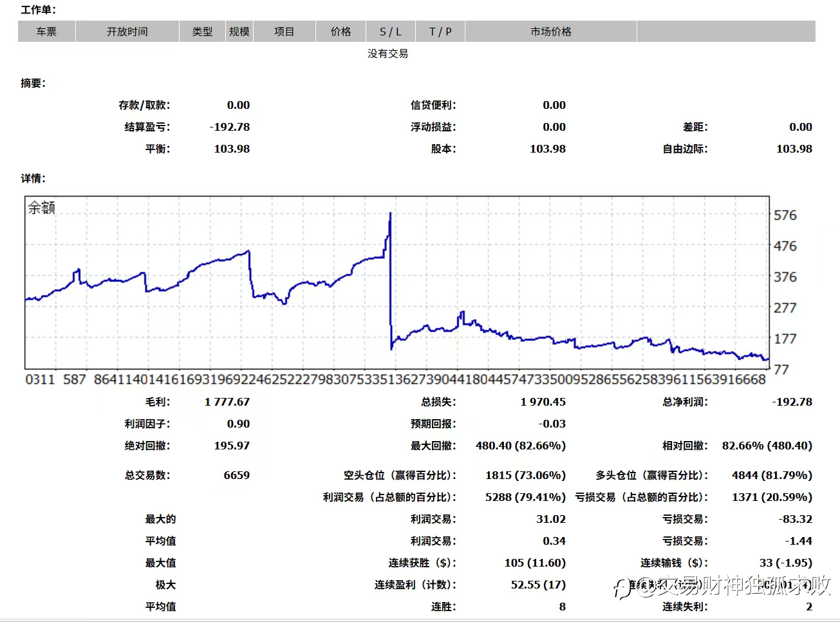Select the 总交易数 value 6659
The height and width of the screenshot is (622, 840).
point(237,475)
